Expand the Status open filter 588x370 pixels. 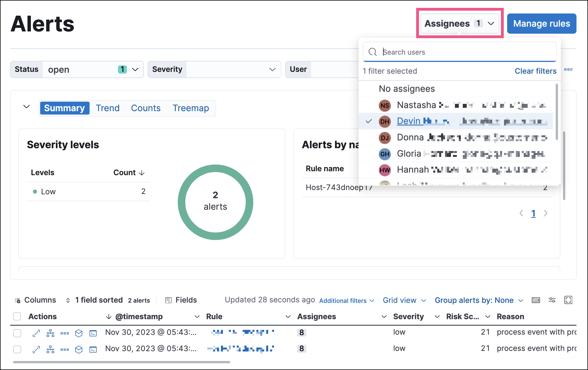tap(136, 69)
